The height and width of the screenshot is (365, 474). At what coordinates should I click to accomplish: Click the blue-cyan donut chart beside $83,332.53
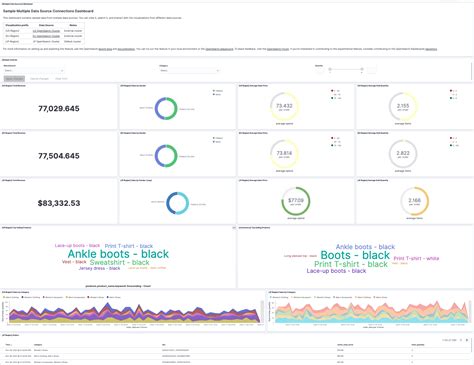coord(177,203)
